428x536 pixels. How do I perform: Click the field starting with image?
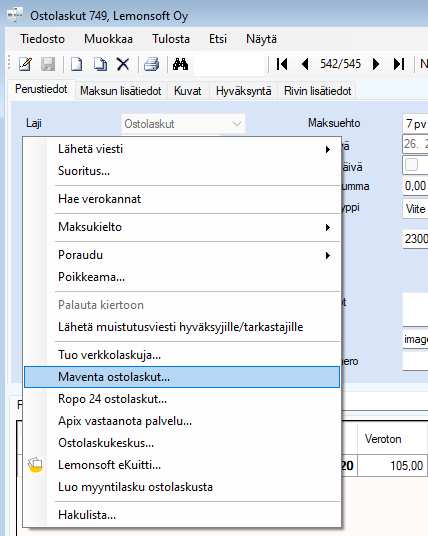pyautogui.click(x=415, y=339)
